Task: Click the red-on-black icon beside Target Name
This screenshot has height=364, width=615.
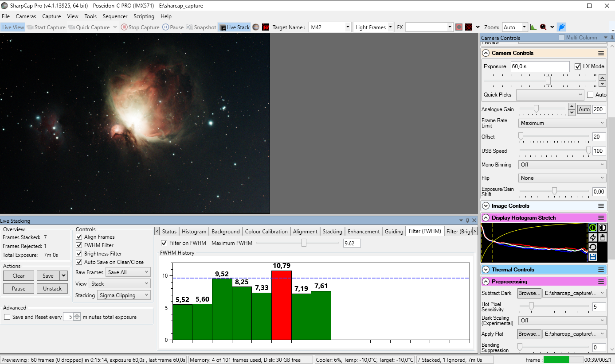Action: (266, 27)
